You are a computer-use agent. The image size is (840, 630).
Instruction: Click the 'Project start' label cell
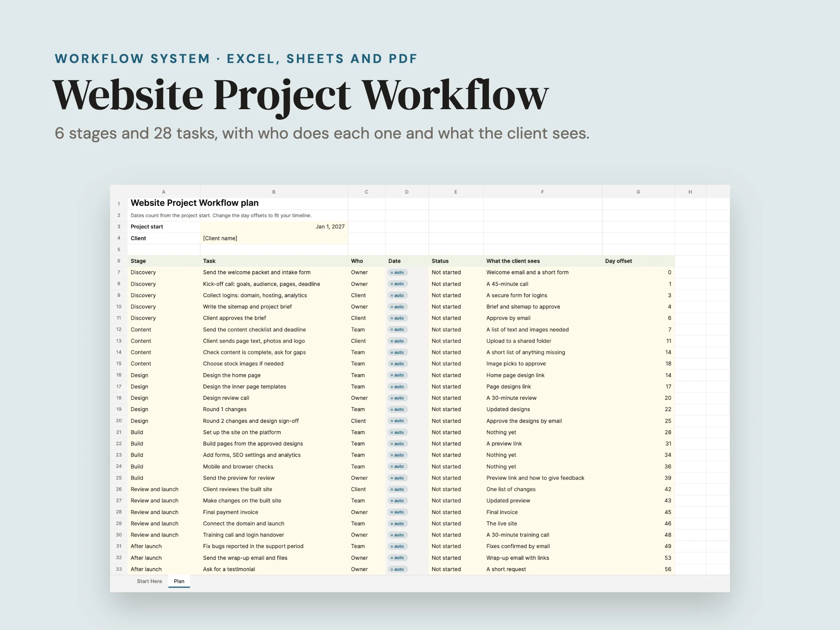164,227
